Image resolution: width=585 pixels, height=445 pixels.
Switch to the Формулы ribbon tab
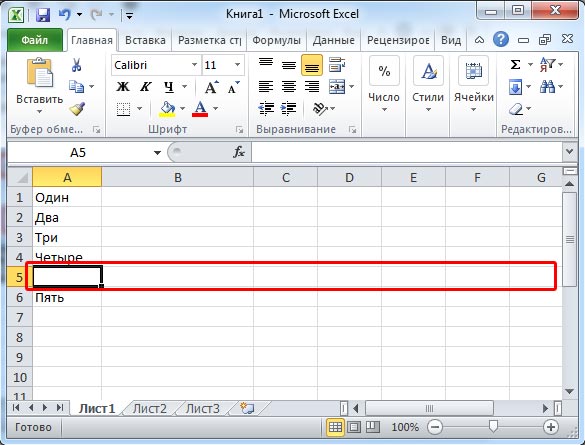point(276,40)
